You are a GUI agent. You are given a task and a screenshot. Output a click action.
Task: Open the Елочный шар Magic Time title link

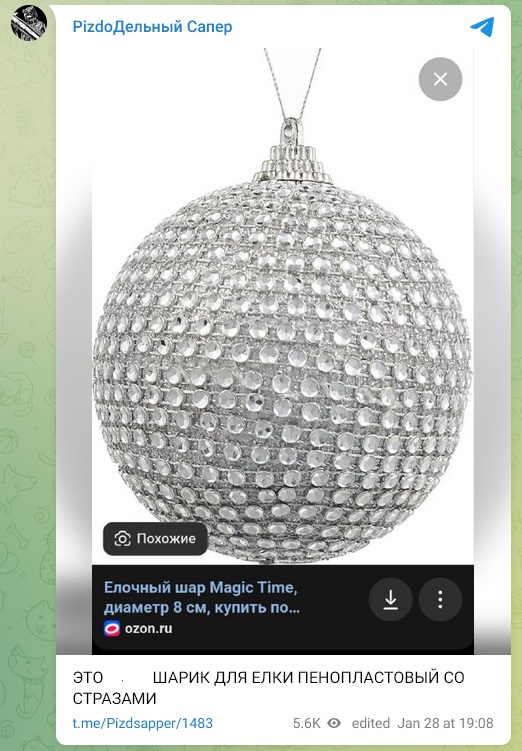pyautogui.click(x=202, y=597)
